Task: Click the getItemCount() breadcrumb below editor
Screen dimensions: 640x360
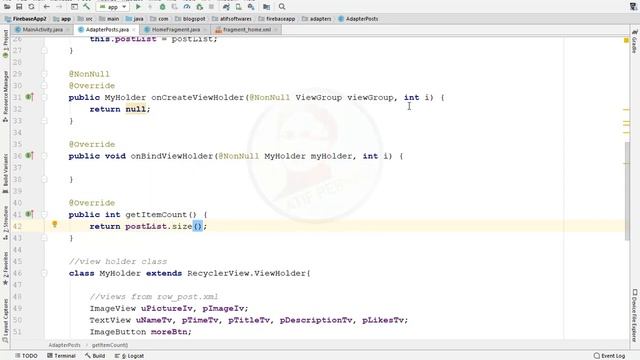Action: pyautogui.click(x=109, y=345)
